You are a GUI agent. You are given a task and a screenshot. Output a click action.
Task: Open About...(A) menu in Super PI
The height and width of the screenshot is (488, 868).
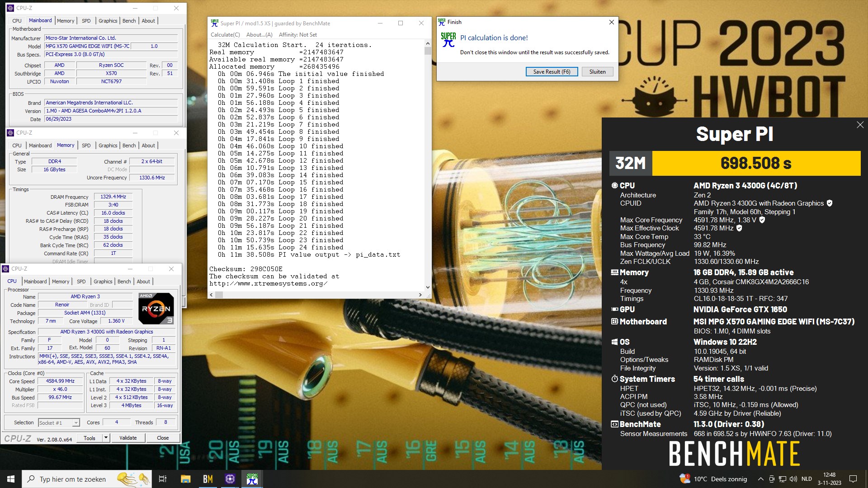pos(259,35)
